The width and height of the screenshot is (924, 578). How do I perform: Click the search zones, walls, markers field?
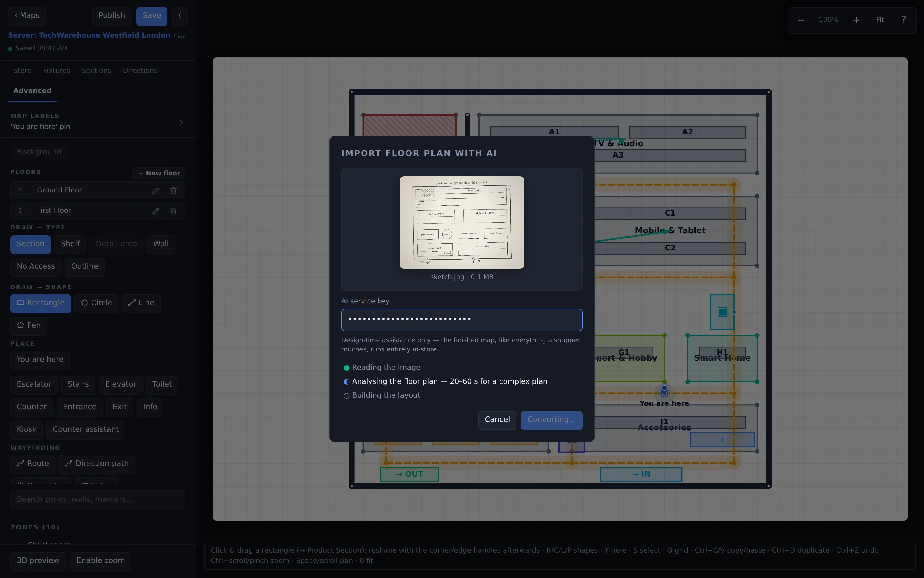pos(98,500)
